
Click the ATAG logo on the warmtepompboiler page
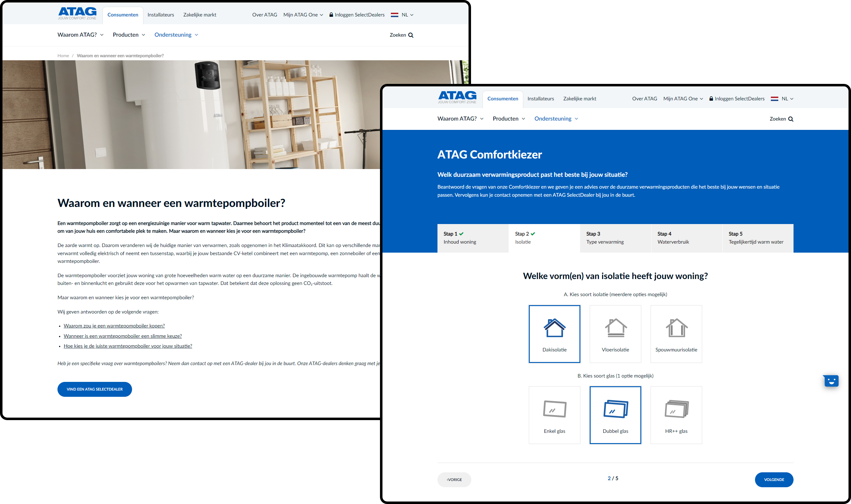click(x=77, y=14)
